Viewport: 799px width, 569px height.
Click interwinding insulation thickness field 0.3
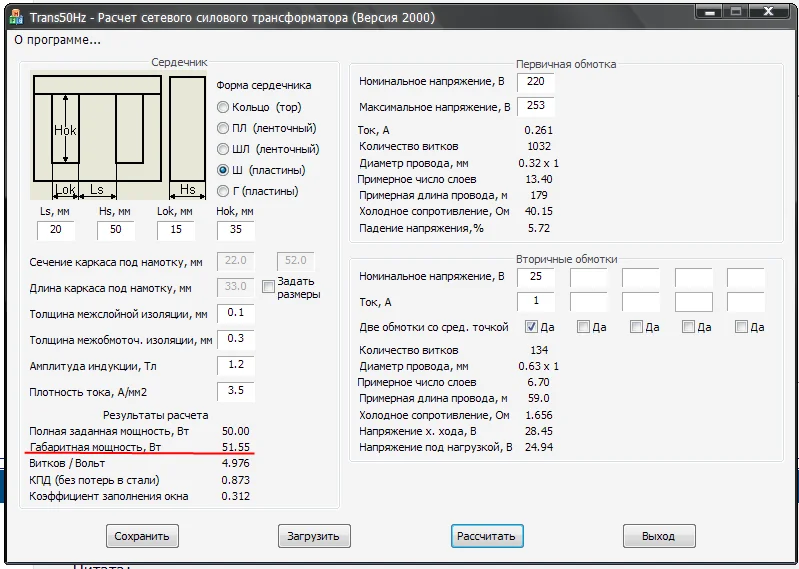(235, 339)
